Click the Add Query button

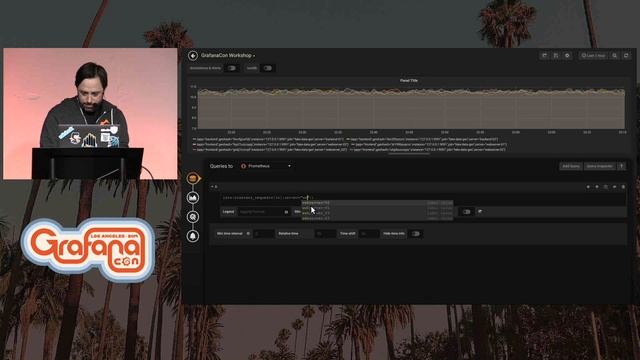(x=571, y=166)
